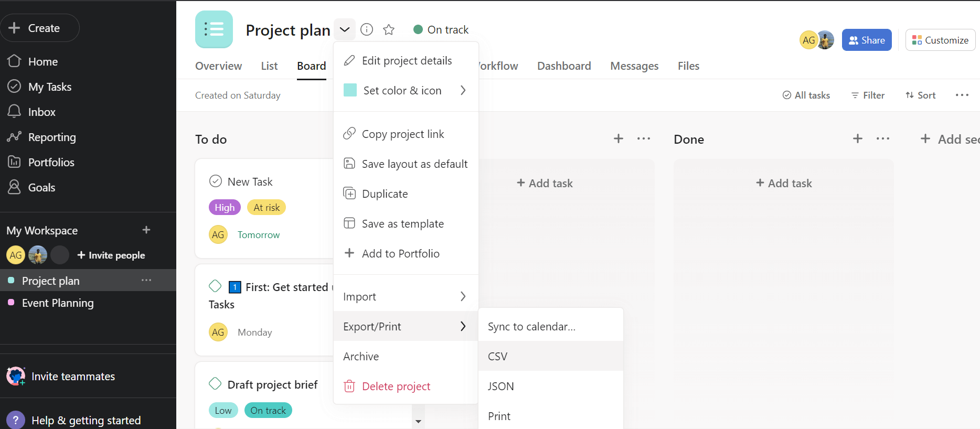Star the Project plan as favorite
Image resolution: width=980 pixels, height=429 pixels.
click(389, 29)
